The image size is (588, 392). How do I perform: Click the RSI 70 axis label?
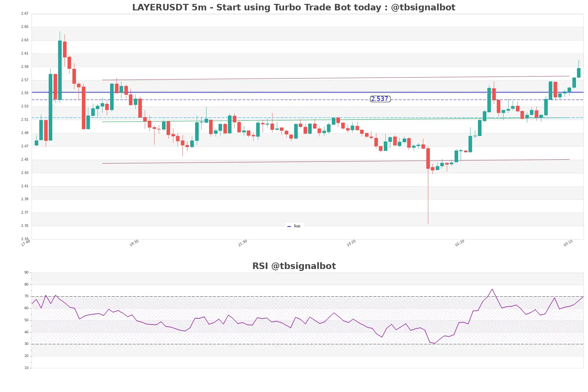pyautogui.click(x=26, y=296)
